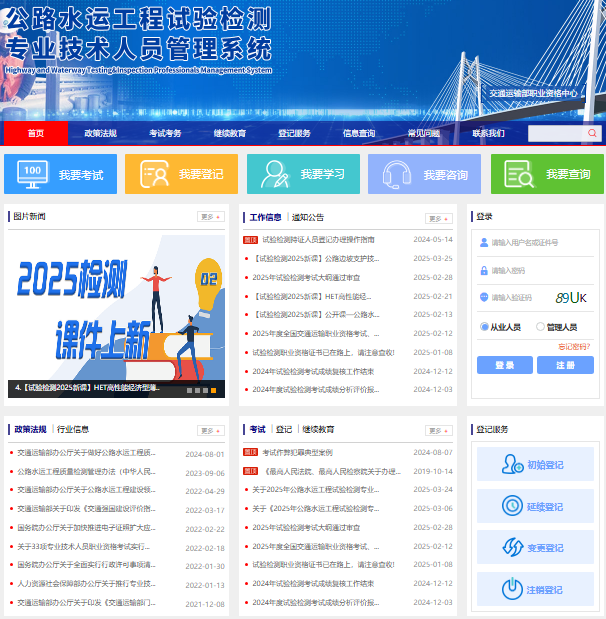
Task: Focus the username or ID number field
Action: click(535, 242)
